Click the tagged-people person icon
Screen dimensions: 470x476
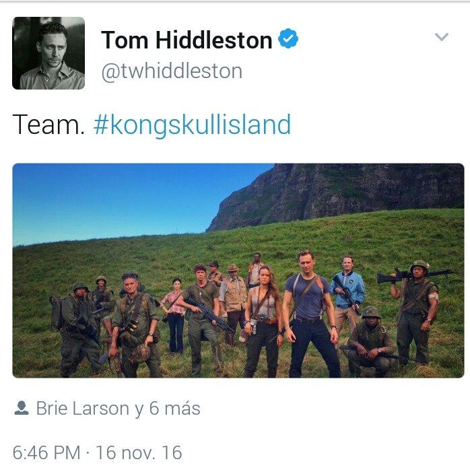point(22,408)
